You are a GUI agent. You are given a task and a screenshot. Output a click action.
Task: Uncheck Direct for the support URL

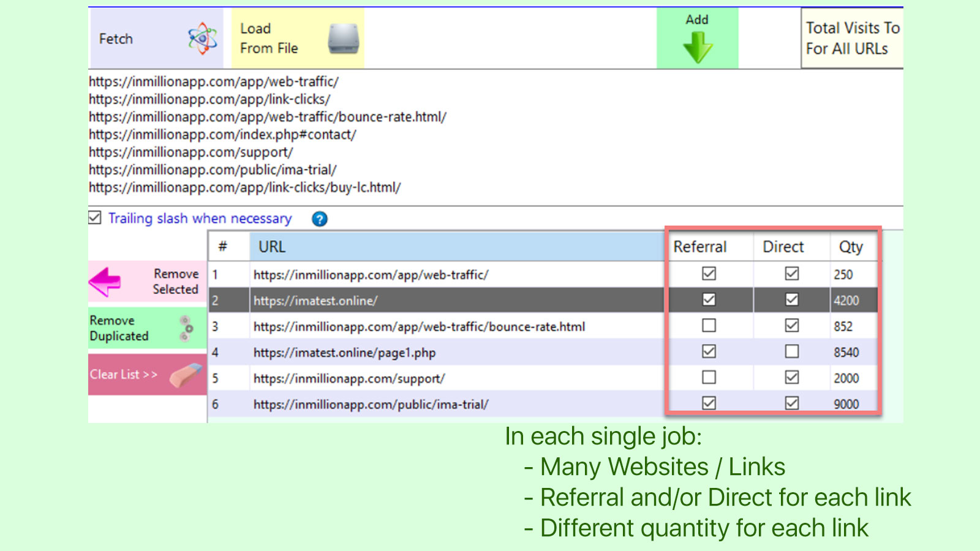tap(791, 377)
